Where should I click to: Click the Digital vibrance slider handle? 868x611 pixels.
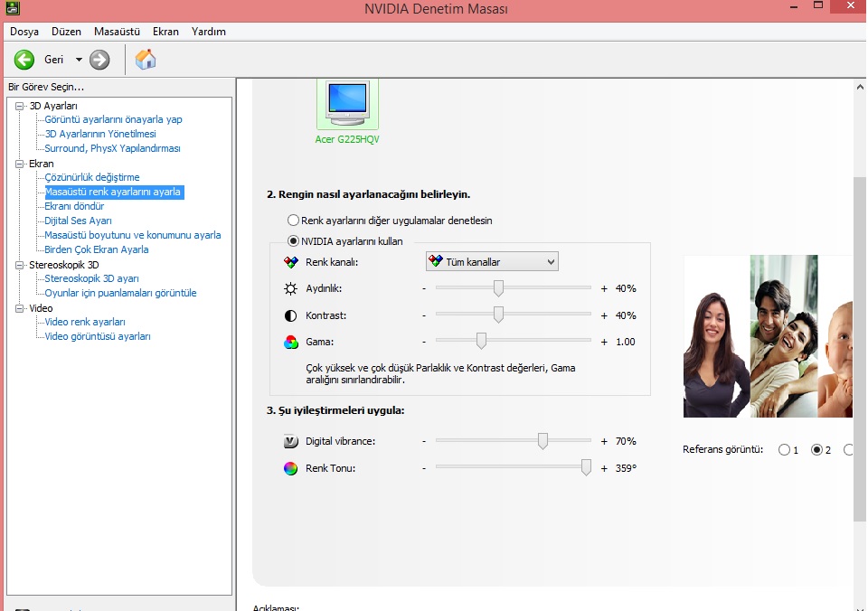543,440
